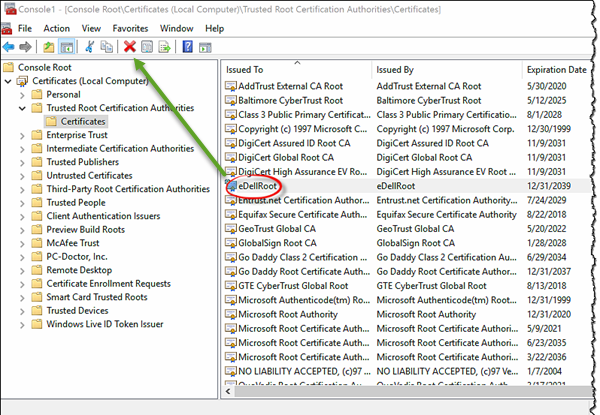Viewport: 600px width, 415px height.
Task: Select Smart Card Trusted Roots folder
Action: (x=97, y=297)
